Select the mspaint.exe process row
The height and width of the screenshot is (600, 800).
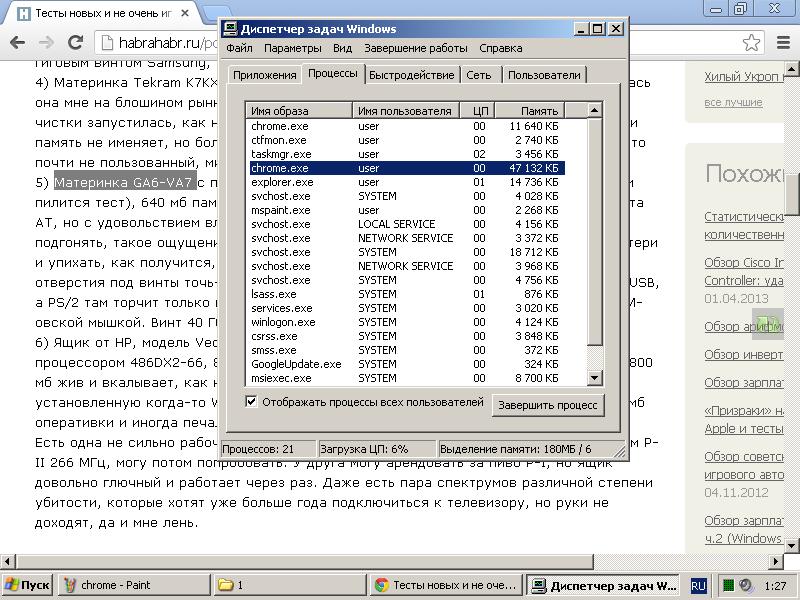pyautogui.click(x=407, y=210)
